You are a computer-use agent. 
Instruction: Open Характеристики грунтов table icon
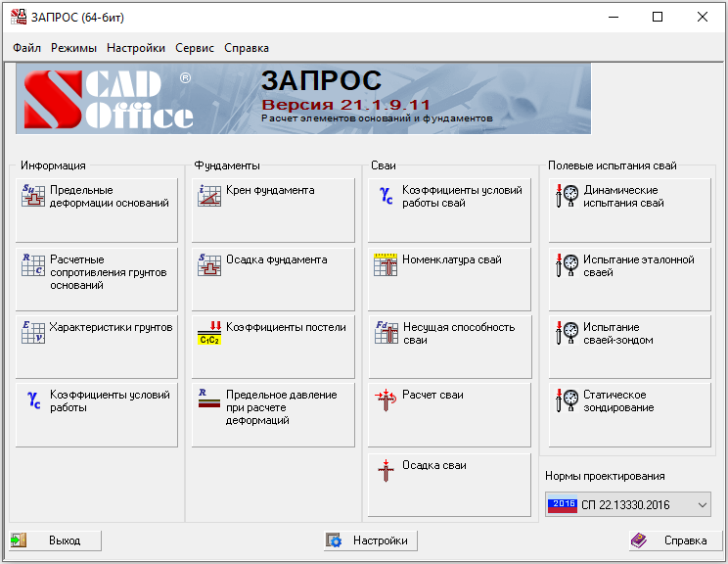[x=33, y=332]
